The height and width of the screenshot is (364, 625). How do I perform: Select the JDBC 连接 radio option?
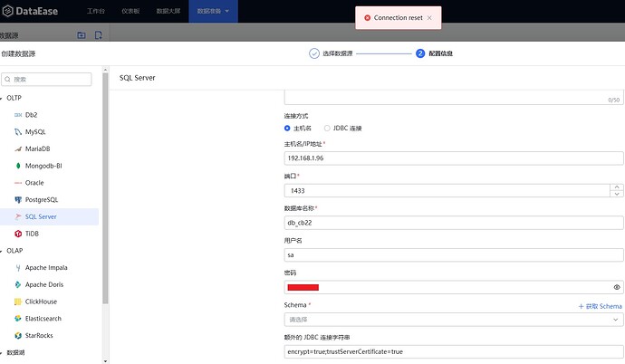click(x=327, y=128)
